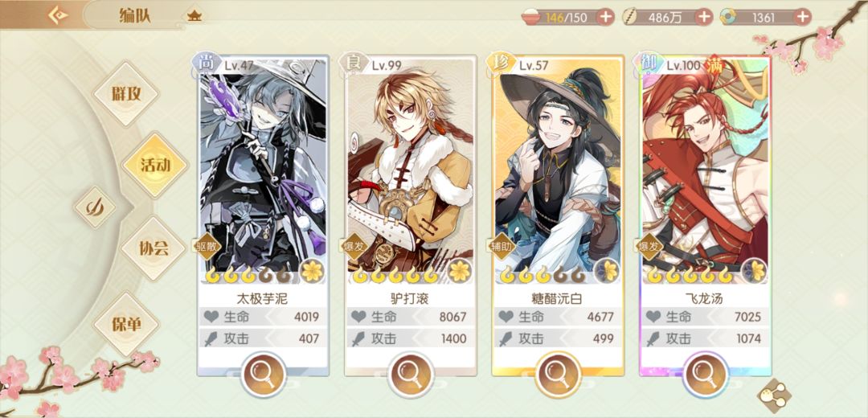The height and width of the screenshot is (418, 868).
Task: Open the 协会 team tab
Action: tap(154, 248)
